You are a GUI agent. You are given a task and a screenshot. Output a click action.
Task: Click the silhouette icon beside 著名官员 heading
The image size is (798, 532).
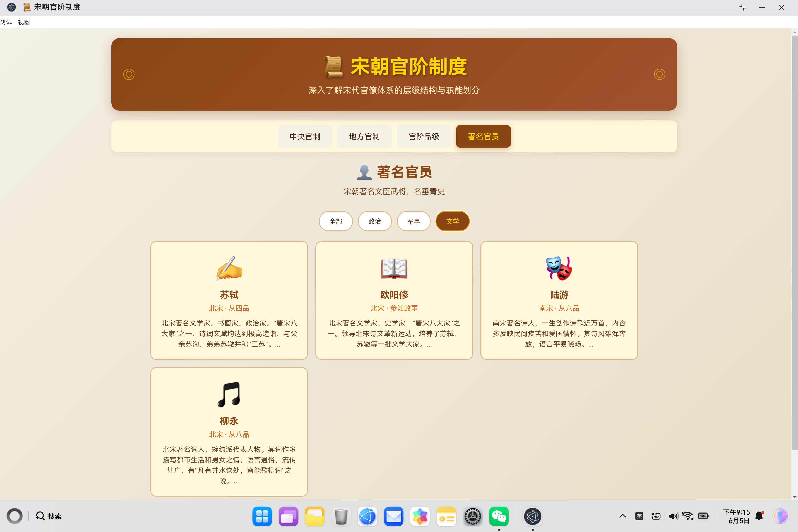[364, 172]
